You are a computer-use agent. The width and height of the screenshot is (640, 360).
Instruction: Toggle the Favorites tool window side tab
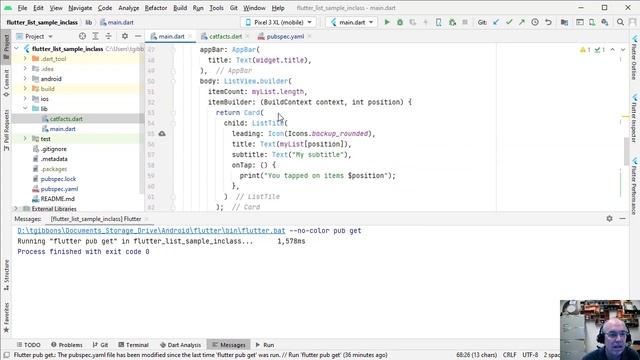(6, 318)
